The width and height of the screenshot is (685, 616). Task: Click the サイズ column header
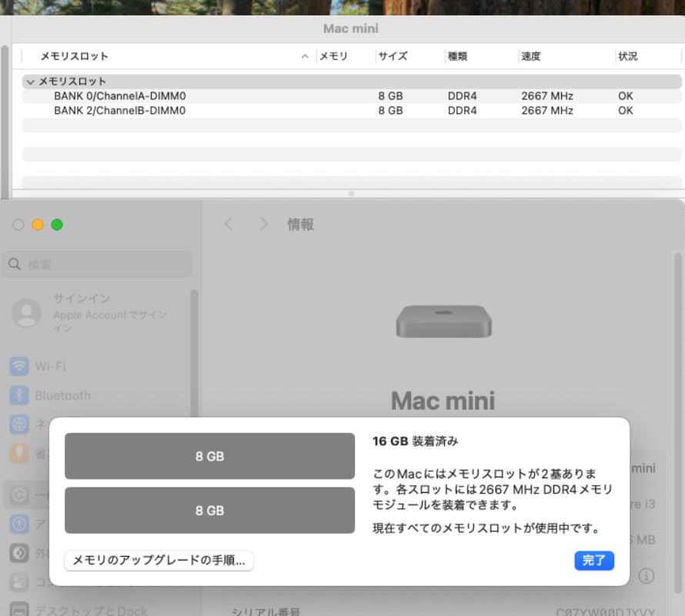click(x=409, y=56)
